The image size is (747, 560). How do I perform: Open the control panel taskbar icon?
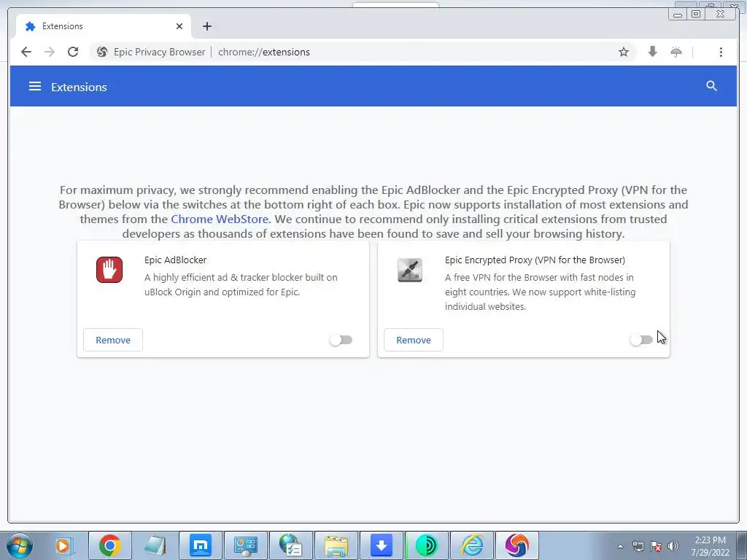tap(246, 545)
